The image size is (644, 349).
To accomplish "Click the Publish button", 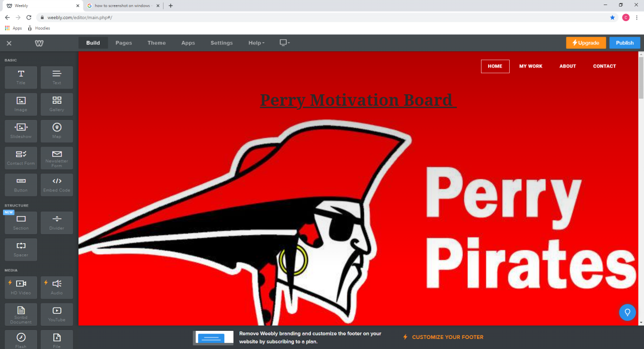I will click(625, 43).
